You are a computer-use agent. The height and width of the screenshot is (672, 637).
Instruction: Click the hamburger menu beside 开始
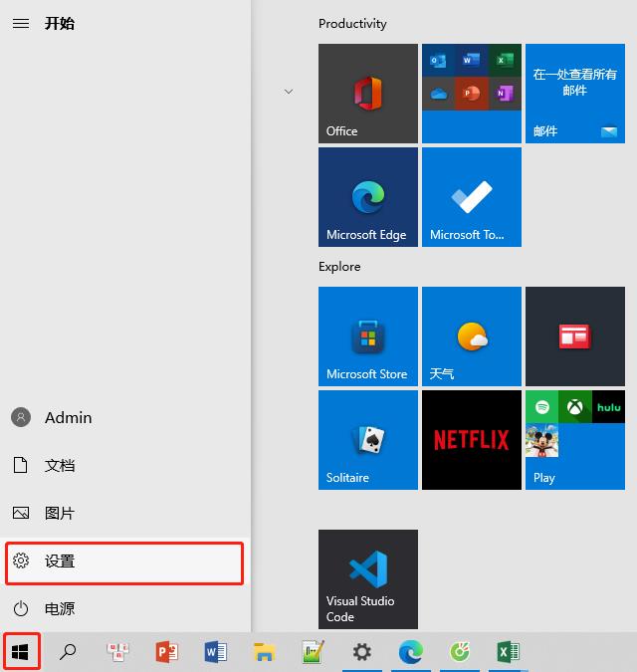click(x=21, y=23)
